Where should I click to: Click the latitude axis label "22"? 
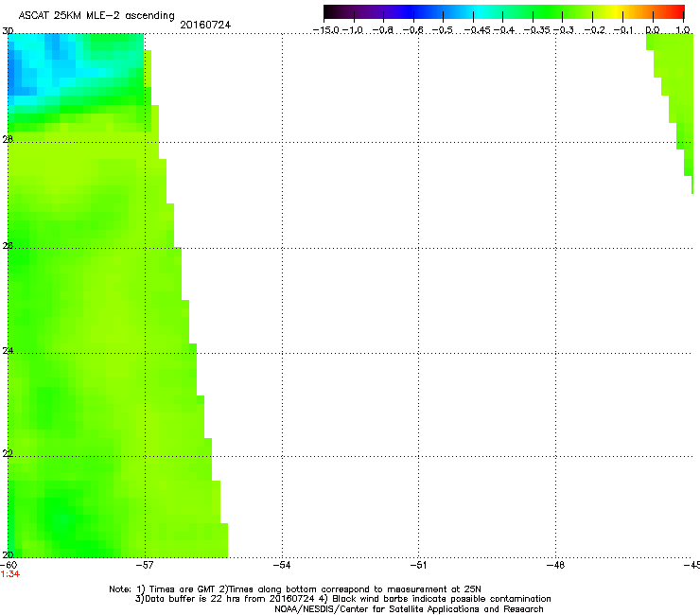point(8,453)
